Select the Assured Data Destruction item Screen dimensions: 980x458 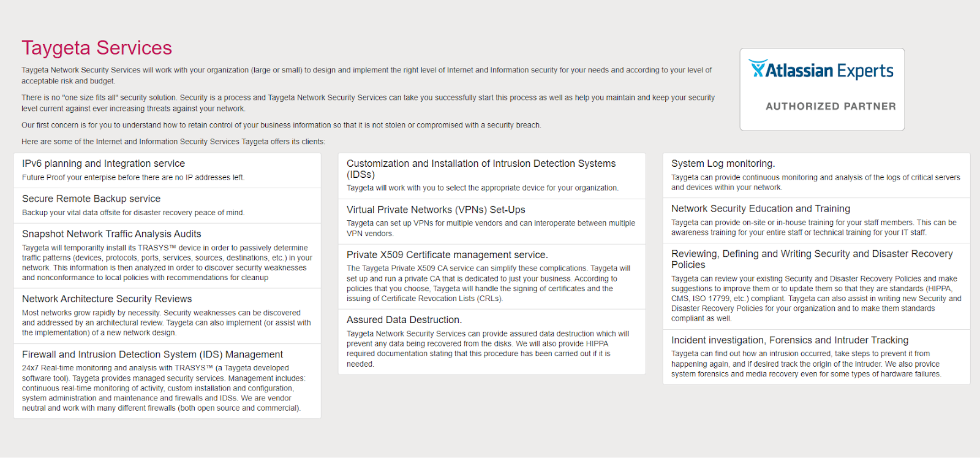404,320
